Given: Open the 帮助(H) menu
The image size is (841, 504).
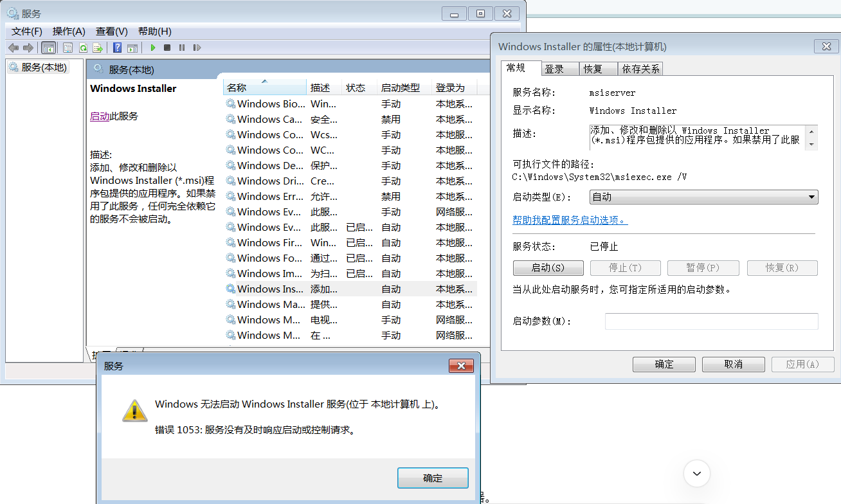Looking at the screenshot, I should pyautogui.click(x=155, y=32).
